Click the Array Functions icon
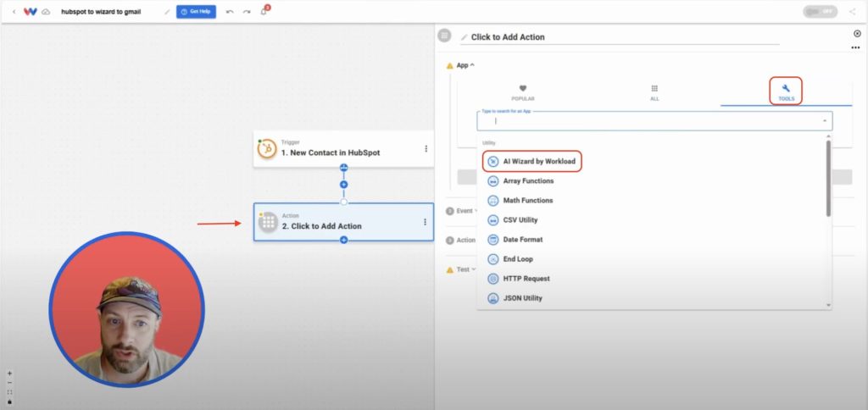 click(x=492, y=181)
